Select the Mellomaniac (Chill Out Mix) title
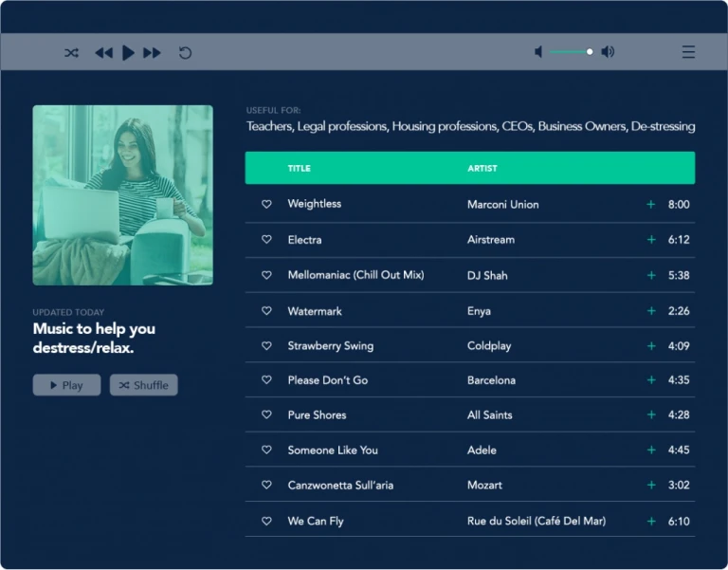This screenshot has width=728, height=570. [x=355, y=275]
